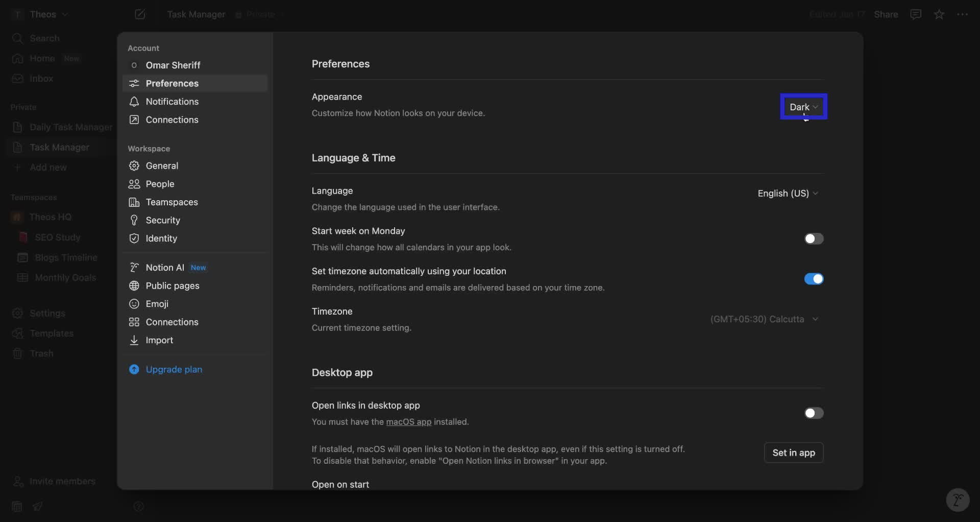Select Security in workspace settings

click(x=163, y=220)
